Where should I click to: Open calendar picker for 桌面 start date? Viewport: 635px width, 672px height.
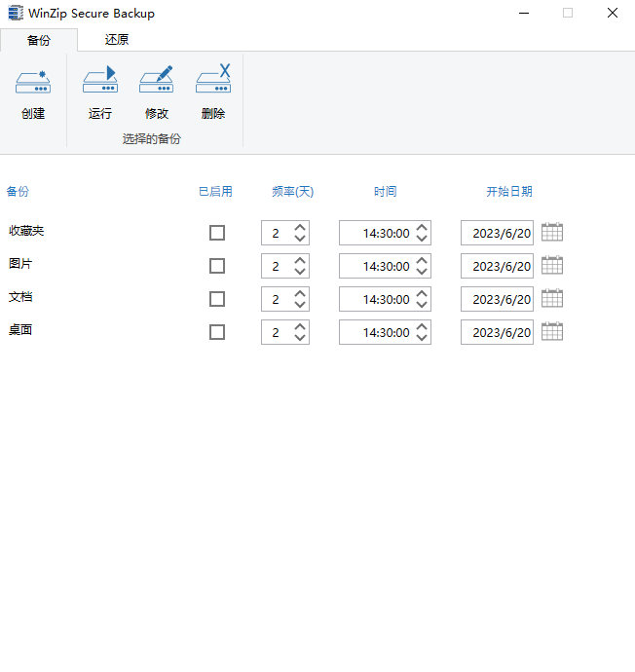552,332
